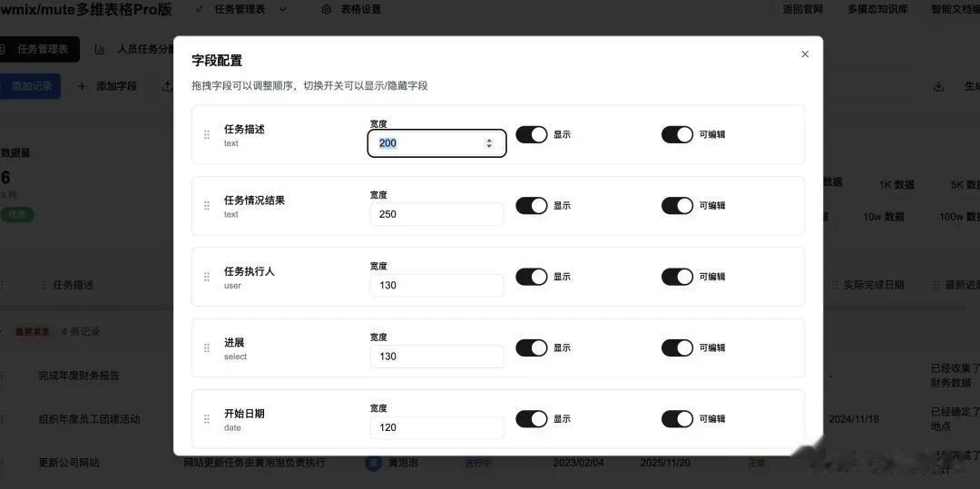The image size is (980, 489).
Task: Click the drag handle for 开始日期 field
Action: pyautogui.click(x=207, y=419)
